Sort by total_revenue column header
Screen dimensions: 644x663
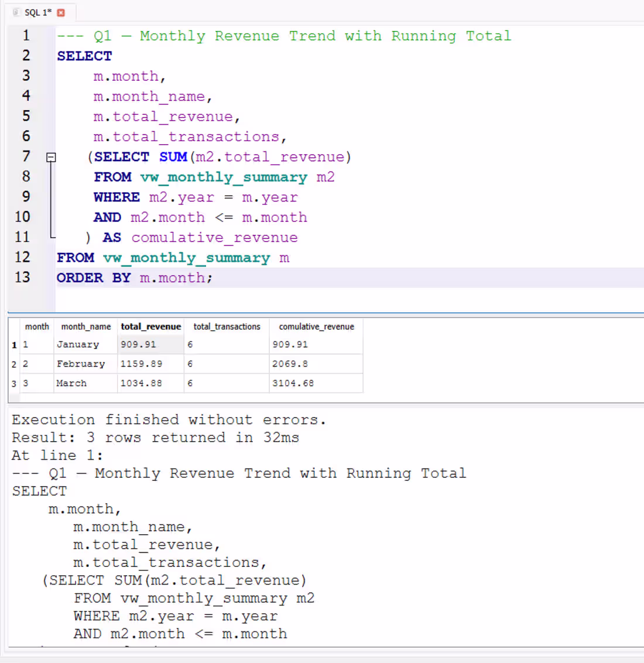151,326
